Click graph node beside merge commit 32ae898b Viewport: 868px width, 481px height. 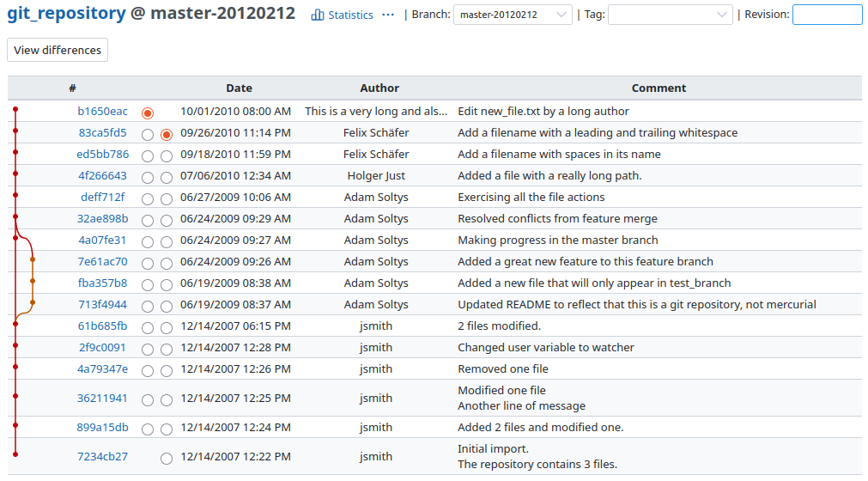coord(15,216)
